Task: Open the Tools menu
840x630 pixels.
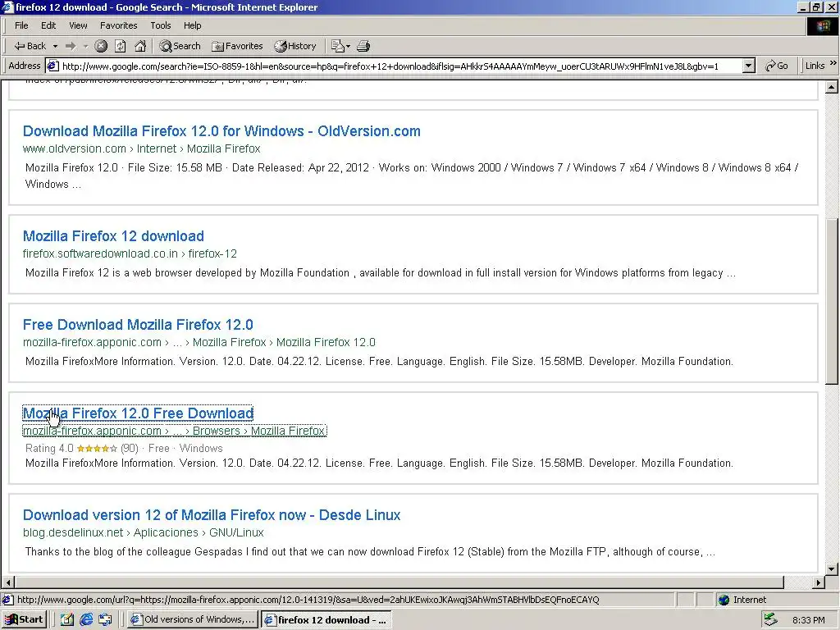Action: click(160, 25)
